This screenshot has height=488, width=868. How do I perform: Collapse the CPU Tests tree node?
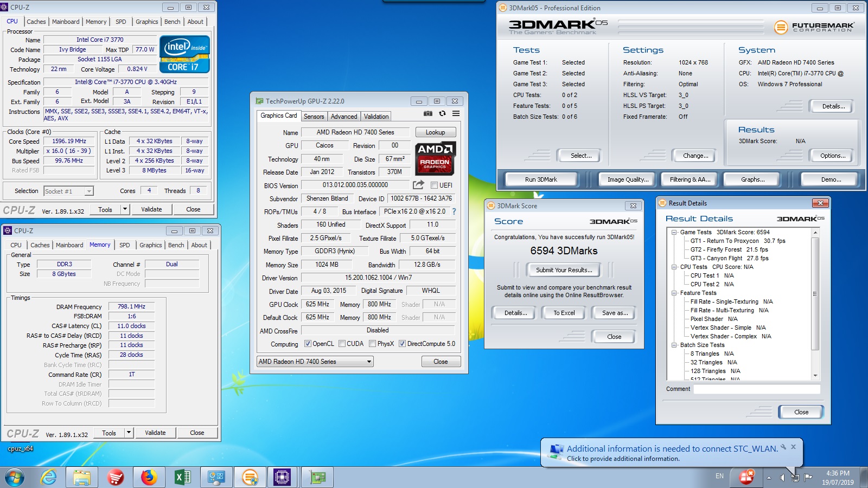[x=674, y=267]
